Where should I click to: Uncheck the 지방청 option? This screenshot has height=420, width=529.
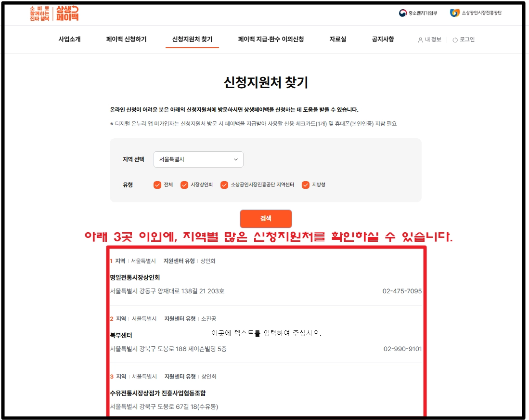(307, 184)
